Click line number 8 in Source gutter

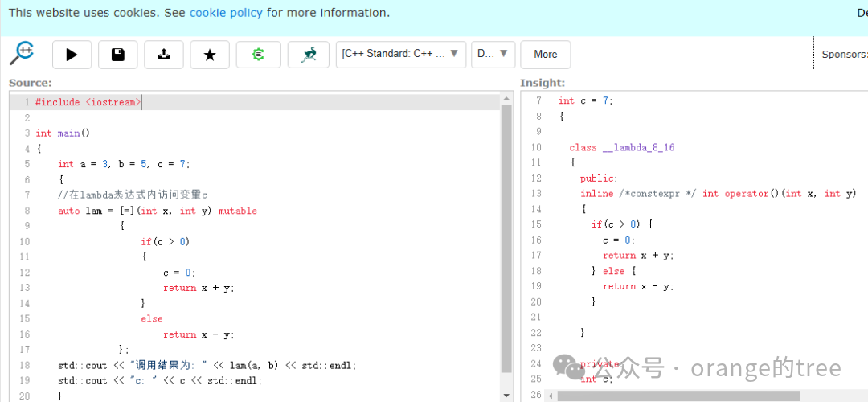27,211
